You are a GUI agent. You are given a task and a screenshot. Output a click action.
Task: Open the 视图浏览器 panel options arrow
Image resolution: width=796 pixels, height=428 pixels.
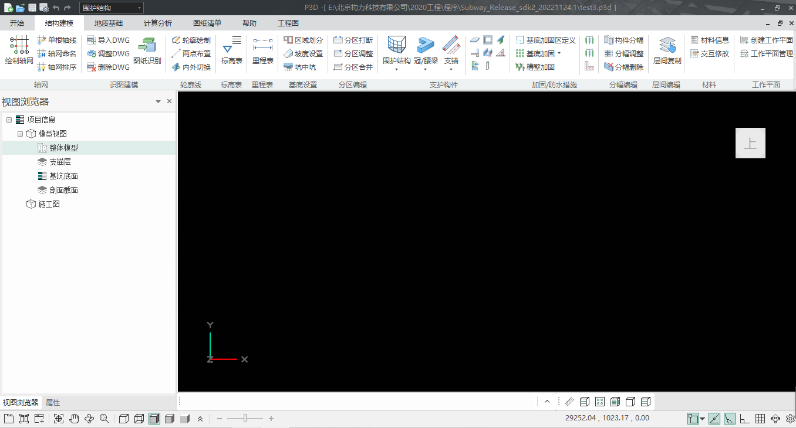pyautogui.click(x=158, y=102)
